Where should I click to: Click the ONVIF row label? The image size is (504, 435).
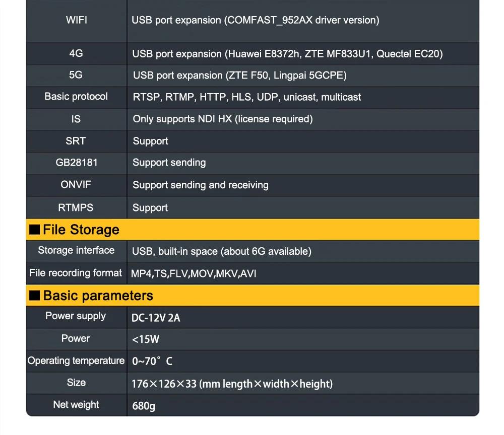click(x=76, y=185)
